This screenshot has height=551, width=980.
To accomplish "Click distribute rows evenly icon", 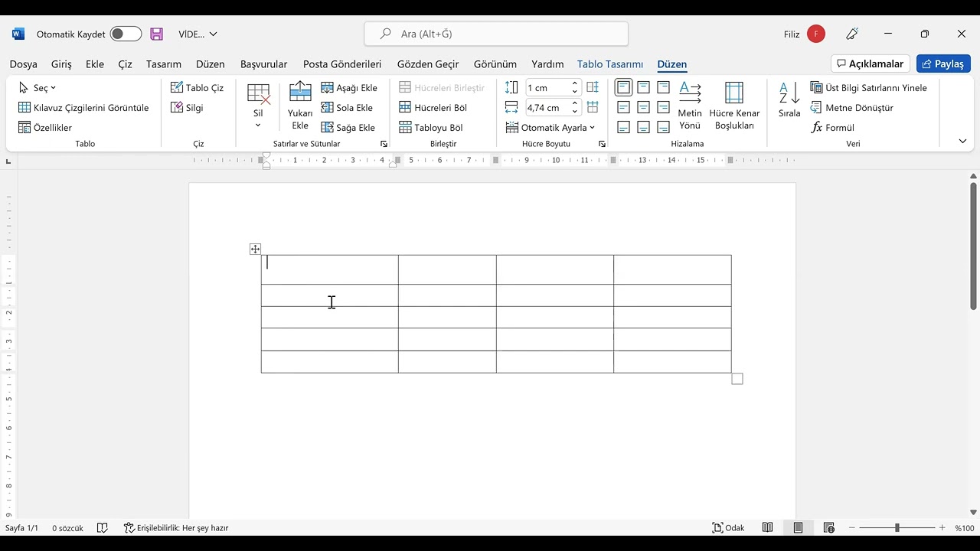I will point(593,87).
